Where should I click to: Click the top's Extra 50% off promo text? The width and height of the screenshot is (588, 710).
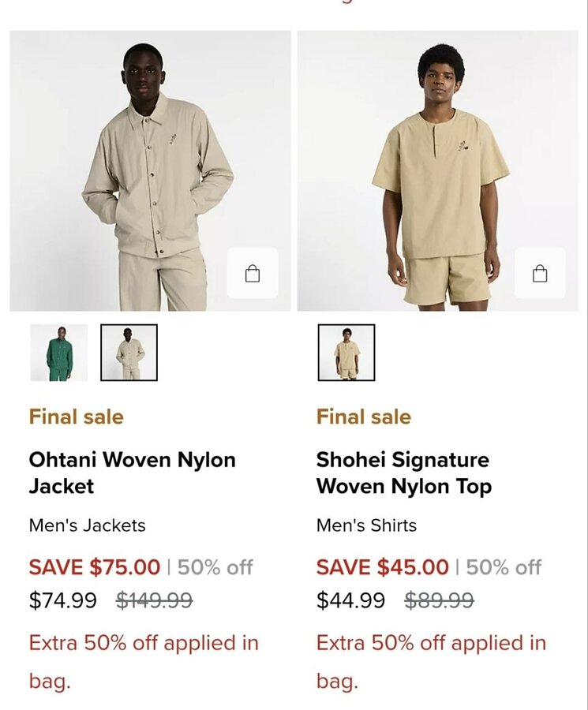point(431,662)
